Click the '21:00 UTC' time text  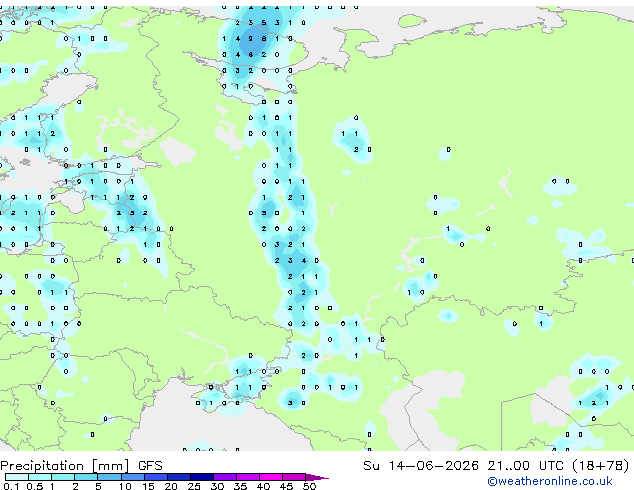(525, 466)
